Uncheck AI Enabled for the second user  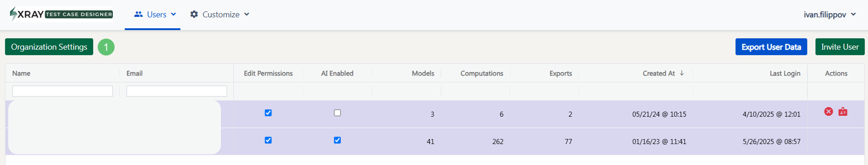337,140
